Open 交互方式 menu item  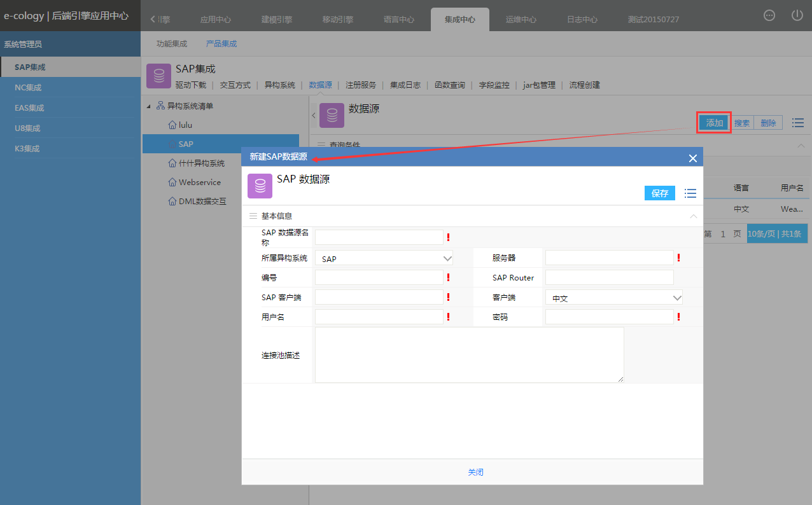[235, 85]
